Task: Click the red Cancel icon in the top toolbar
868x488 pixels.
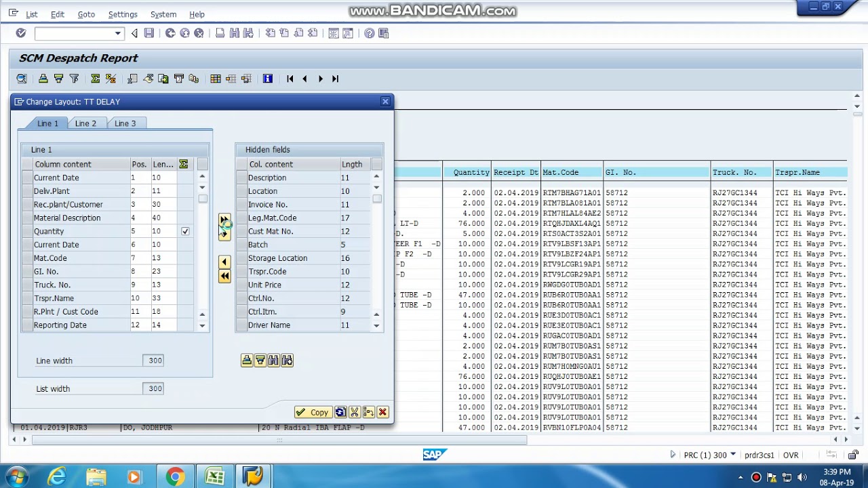Action: click(199, 33)
